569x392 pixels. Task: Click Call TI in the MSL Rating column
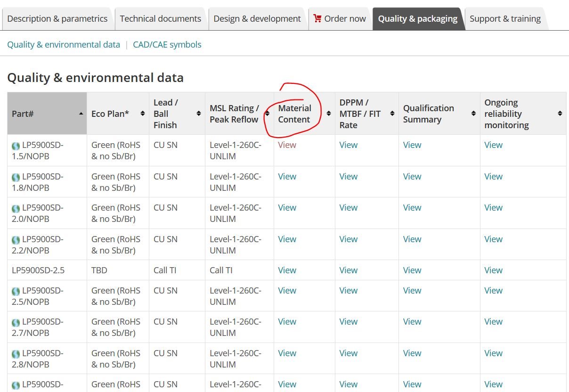tap(221, 270)
